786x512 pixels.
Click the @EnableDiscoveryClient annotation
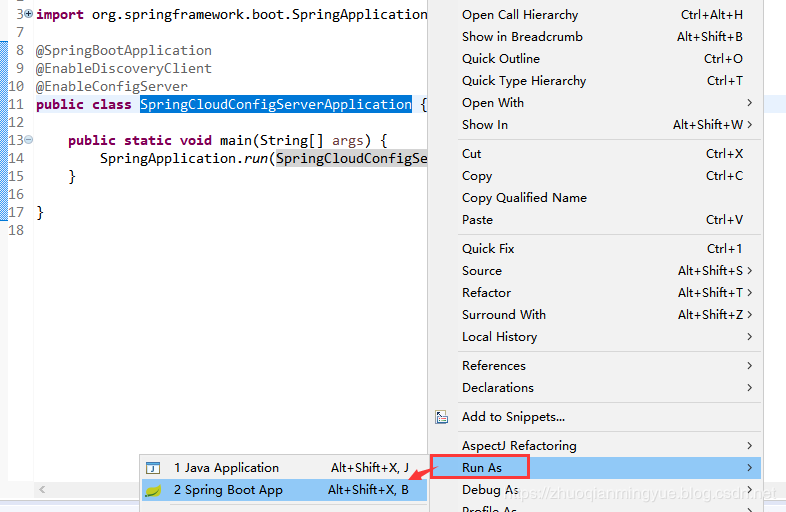124,69
